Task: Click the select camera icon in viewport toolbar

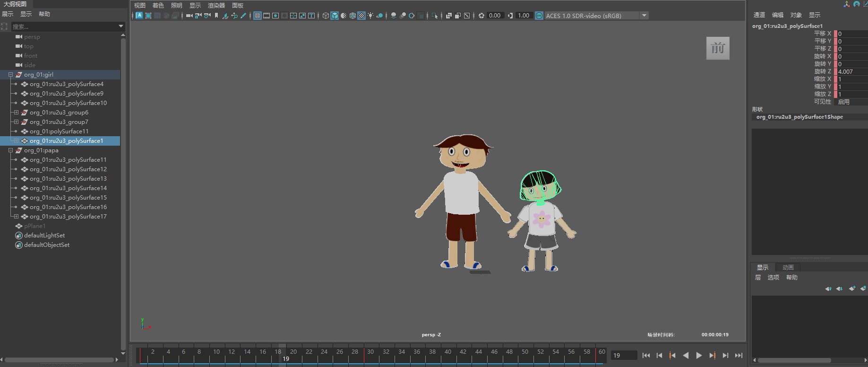Action: coord(189,16)
